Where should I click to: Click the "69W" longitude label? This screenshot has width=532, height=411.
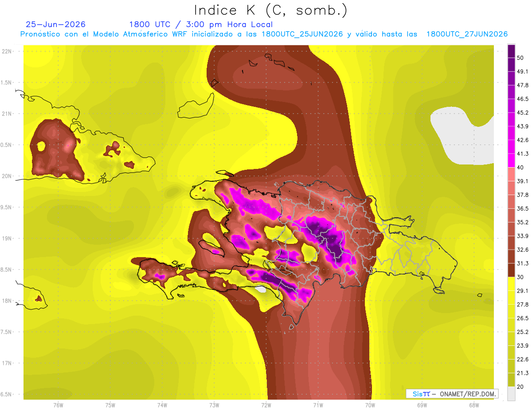[x=422, y=405]
